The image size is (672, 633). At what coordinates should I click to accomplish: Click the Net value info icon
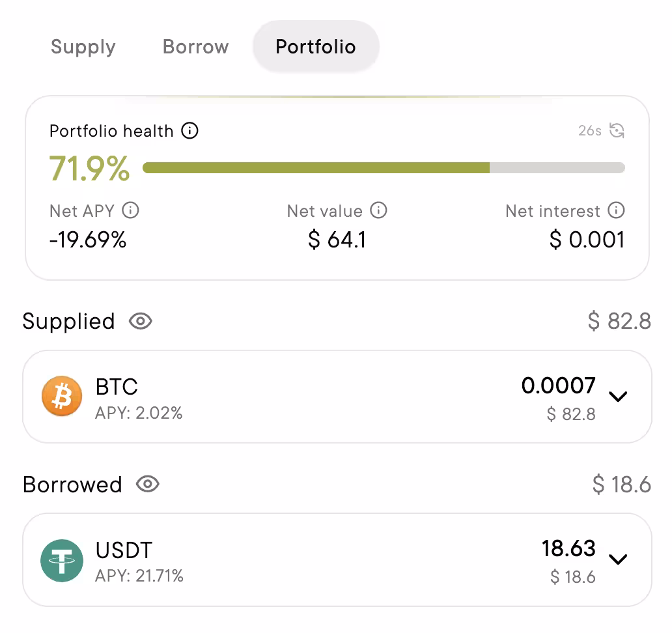378,210
